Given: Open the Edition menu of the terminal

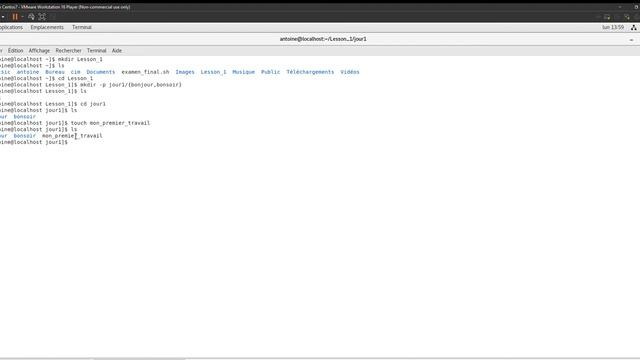Looking at the screenshot, I should [16, 51].
